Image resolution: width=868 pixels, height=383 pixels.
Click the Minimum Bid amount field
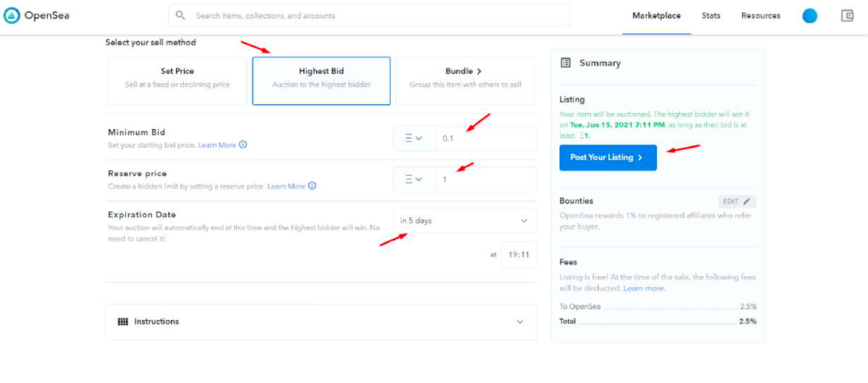pyautogui.click(x=486, y=139)
